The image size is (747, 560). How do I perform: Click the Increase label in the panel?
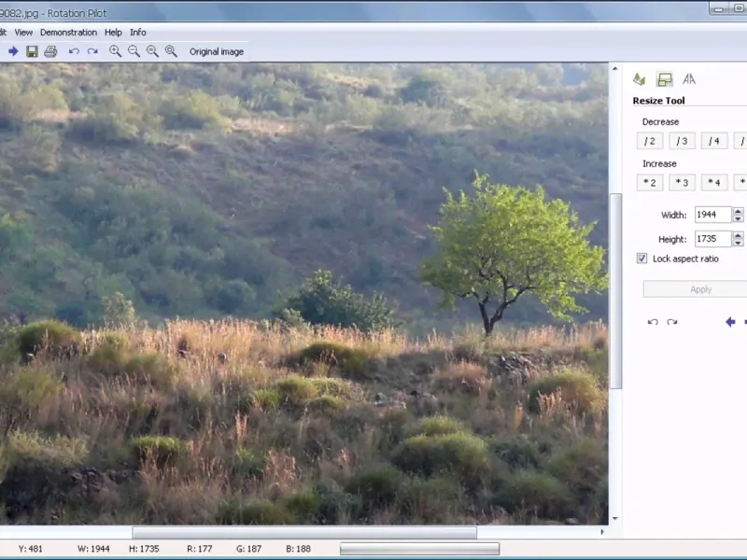tap(659, 164)
